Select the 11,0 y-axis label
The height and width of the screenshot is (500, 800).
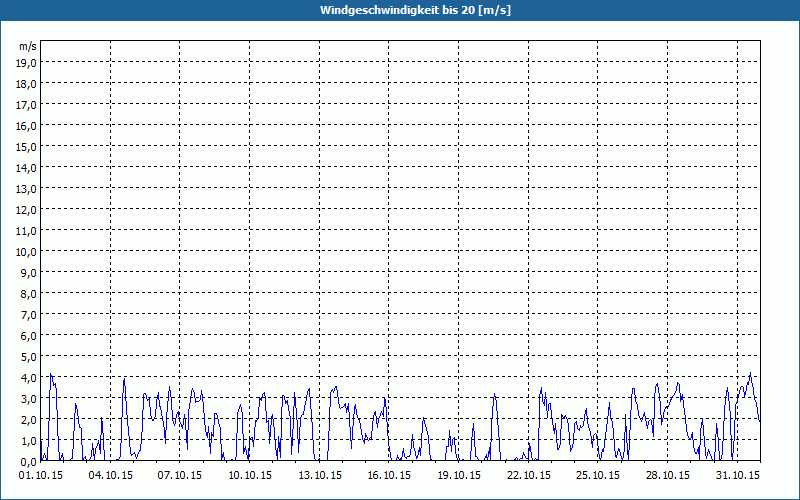[x=28, y=231]
